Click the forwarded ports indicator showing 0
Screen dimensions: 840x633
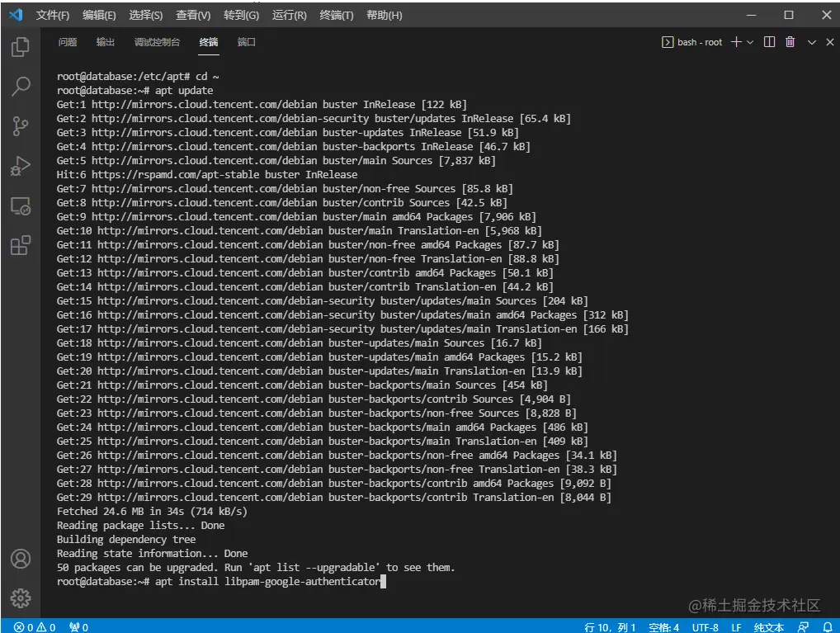point(78,626)
